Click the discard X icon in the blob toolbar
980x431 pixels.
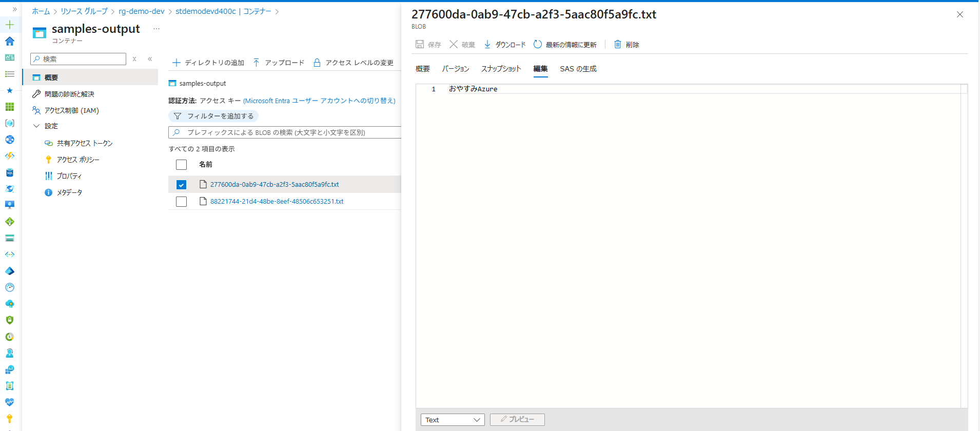(x=454, y=44)
